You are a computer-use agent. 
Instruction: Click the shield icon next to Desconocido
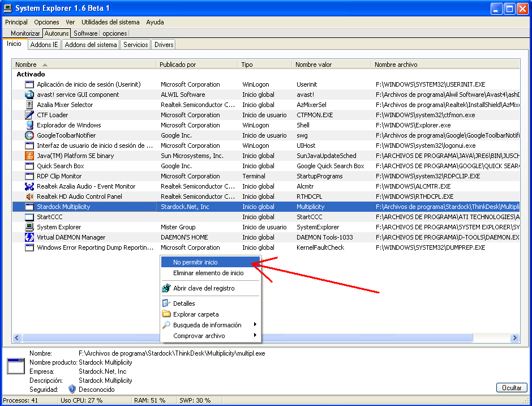pyautogui.click(x=72, y=389)
